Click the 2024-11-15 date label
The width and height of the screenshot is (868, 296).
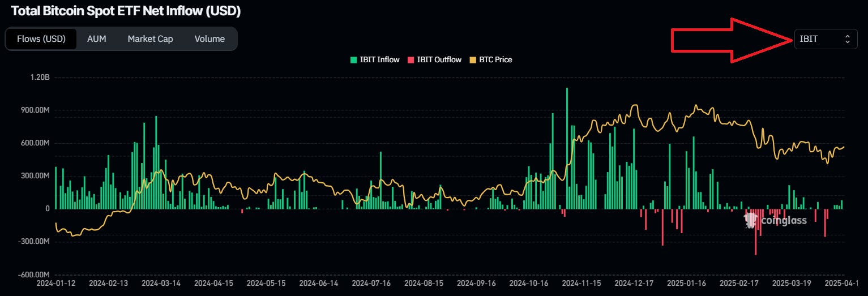pyautogui.click(x=582, y=282)
